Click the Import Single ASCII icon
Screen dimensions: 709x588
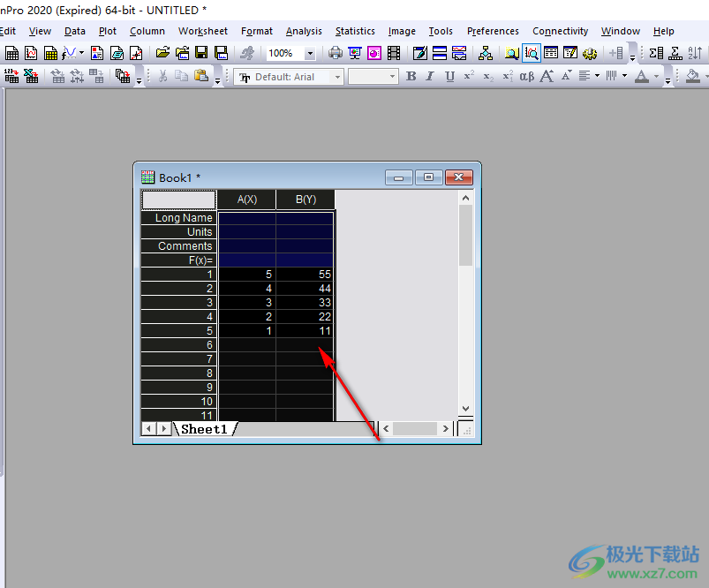[11, 76]
